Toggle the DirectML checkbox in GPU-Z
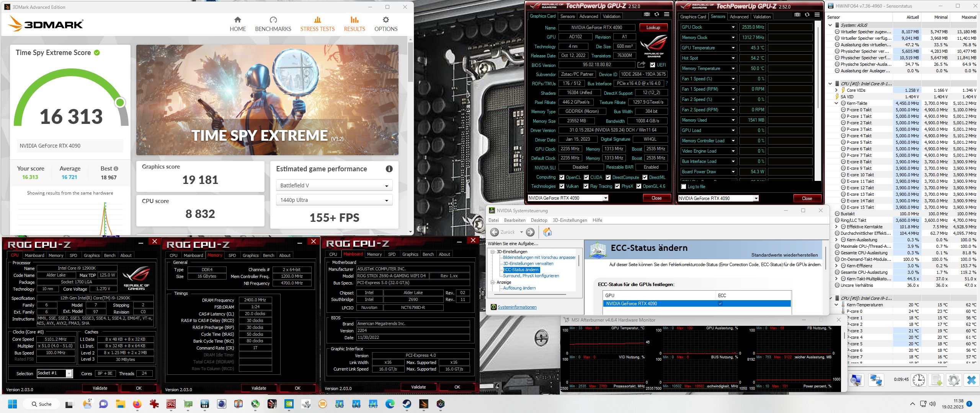The image size is (980, 413). [x=645, y=177]
